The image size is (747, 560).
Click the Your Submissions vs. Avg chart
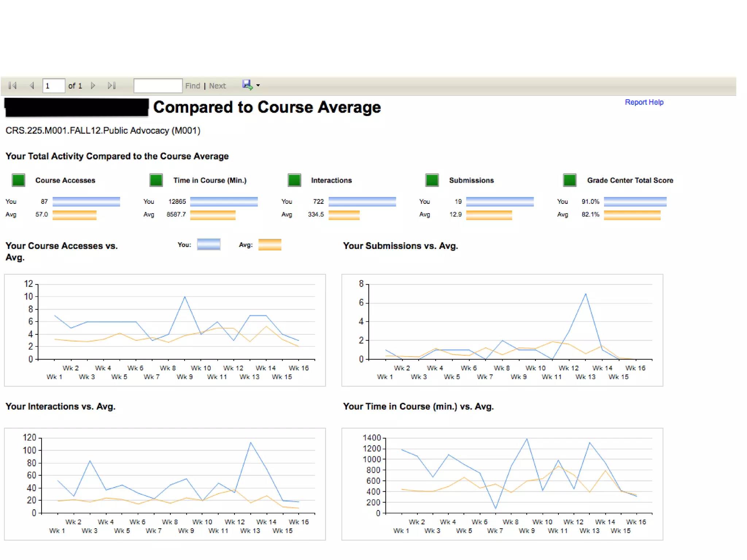point(502,330)
